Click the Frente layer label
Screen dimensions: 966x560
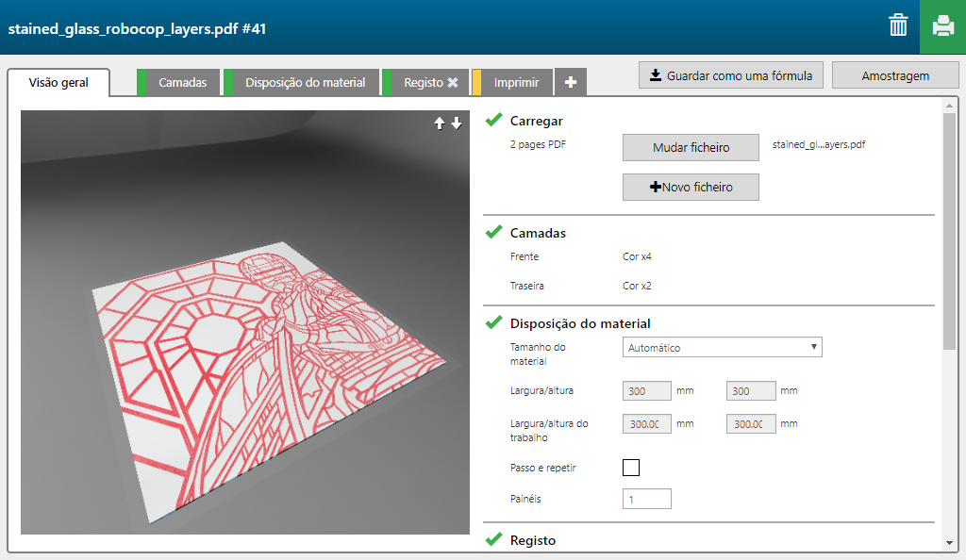[525, 256]
